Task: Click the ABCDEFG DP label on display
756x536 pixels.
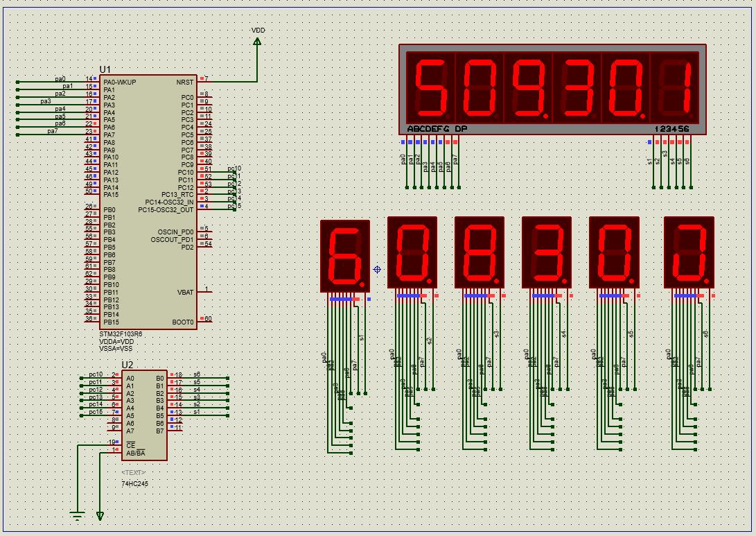Action: pos(437,129)
